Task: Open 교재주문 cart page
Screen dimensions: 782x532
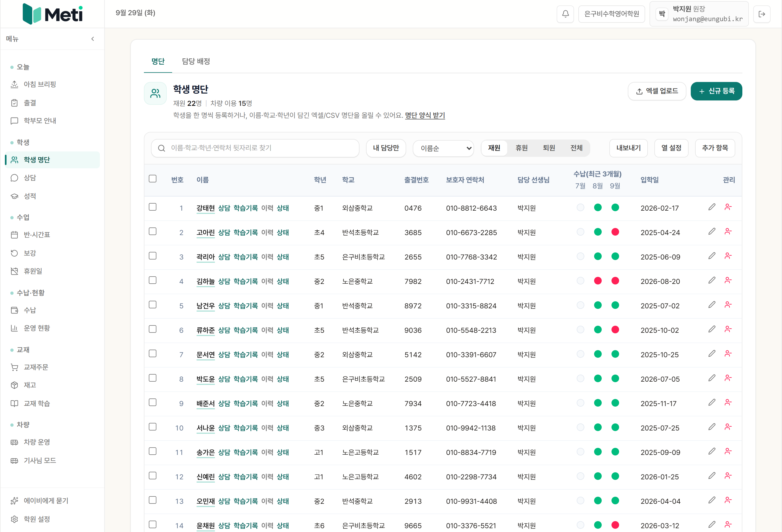Action: pyautogui.click(x=52, y=367)
